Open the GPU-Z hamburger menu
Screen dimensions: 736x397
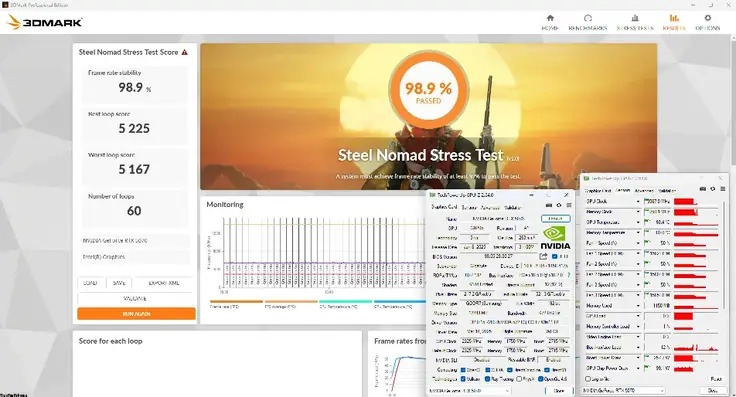pyautogui.click(x=568, y=206)
